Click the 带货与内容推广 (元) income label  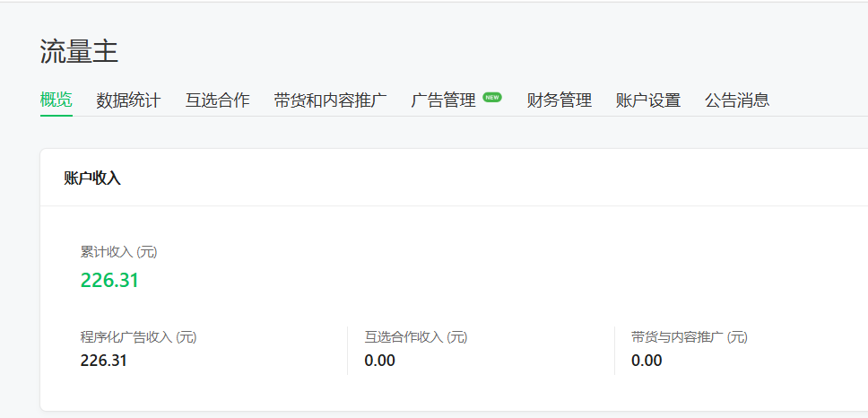[x=690, y=337]
